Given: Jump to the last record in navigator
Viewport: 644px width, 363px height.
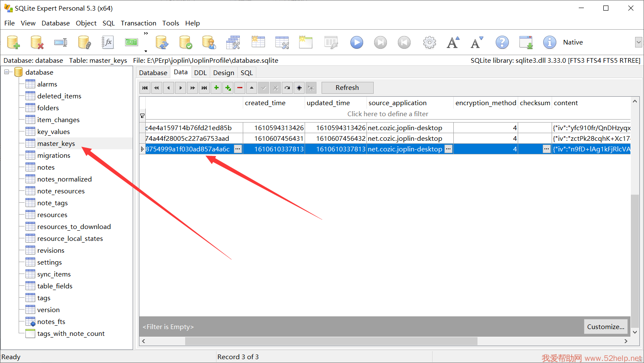Looking at the screenshot, I should (x=204, y=88).
